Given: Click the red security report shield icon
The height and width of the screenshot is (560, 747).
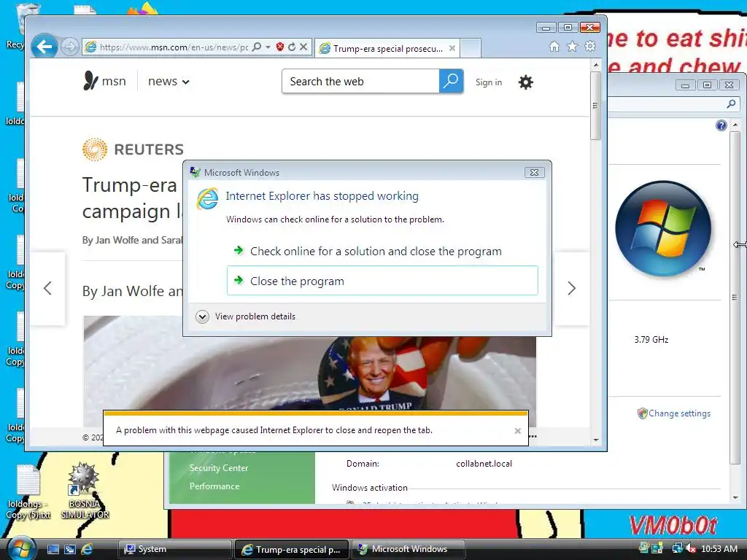Looking at the screenshot, I should 280,47.
